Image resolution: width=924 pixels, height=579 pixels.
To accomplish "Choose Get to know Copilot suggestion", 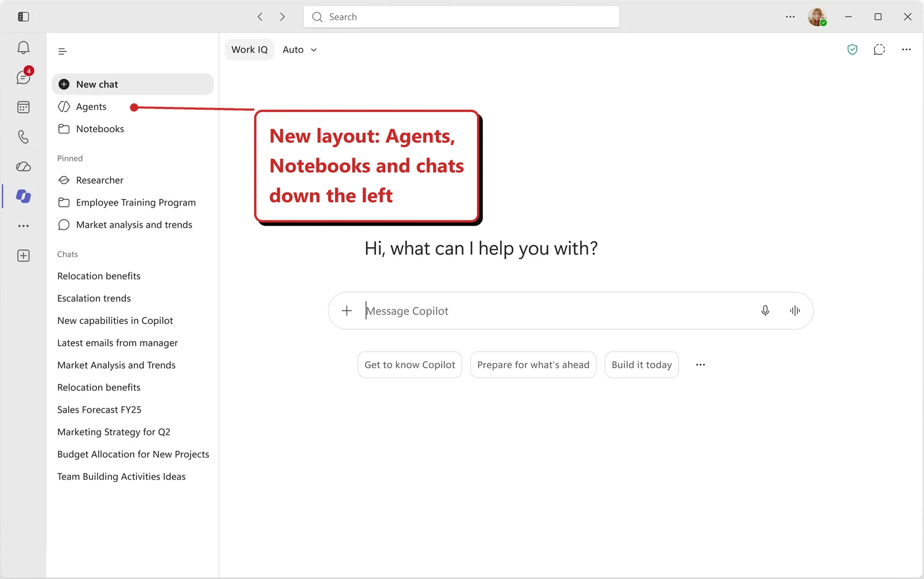I will pos(410,365).
